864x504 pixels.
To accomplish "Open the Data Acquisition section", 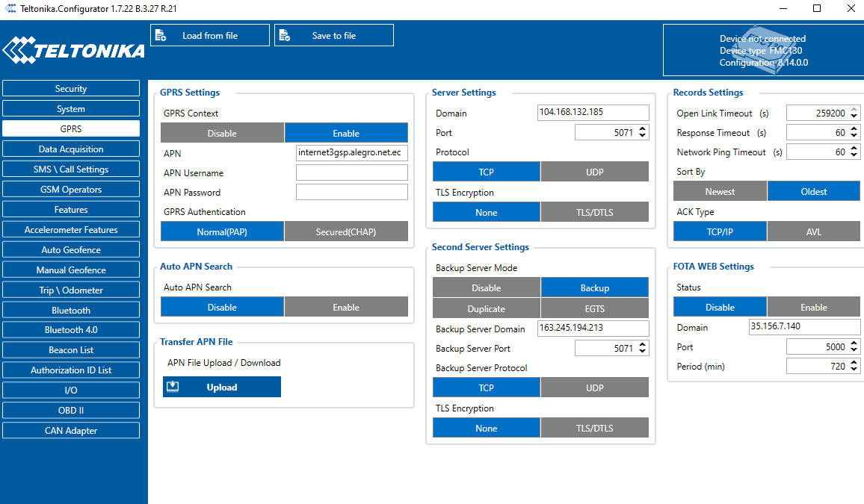I will coord(71,149).
